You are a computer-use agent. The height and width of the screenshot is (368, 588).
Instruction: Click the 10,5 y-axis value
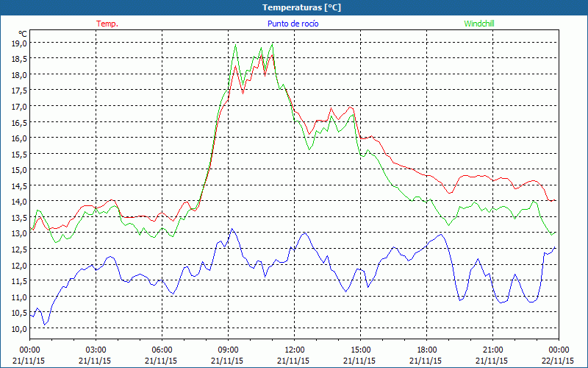21,312
